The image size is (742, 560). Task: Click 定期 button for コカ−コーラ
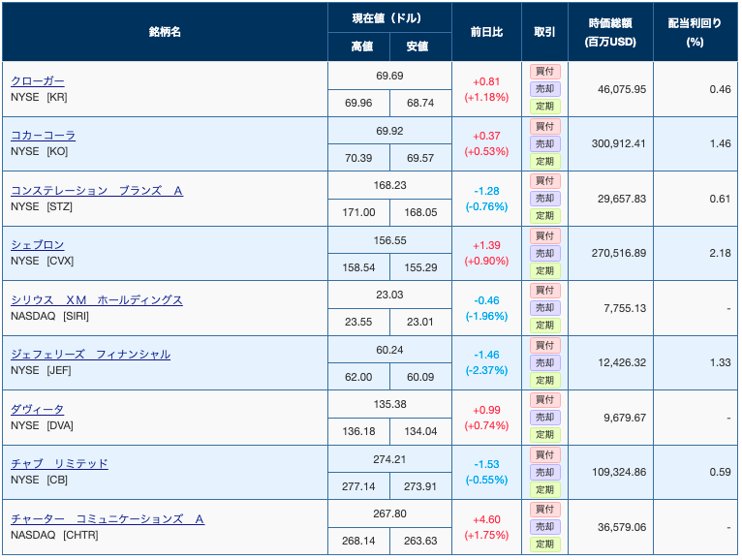pos(545,162)
